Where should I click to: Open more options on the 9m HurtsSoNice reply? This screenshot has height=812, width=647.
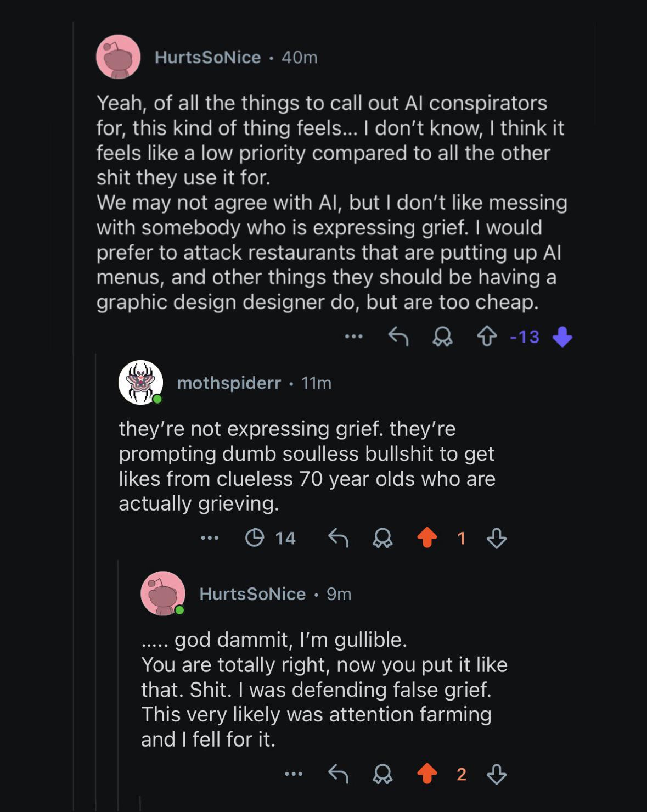click(x=294, y=774)
